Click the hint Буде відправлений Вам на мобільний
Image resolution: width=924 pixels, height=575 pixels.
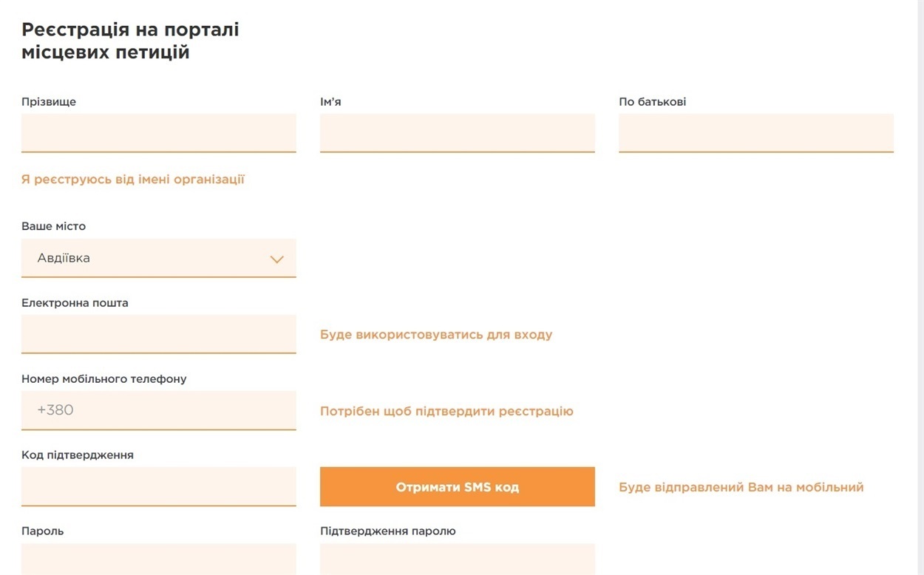coord(741,487)
